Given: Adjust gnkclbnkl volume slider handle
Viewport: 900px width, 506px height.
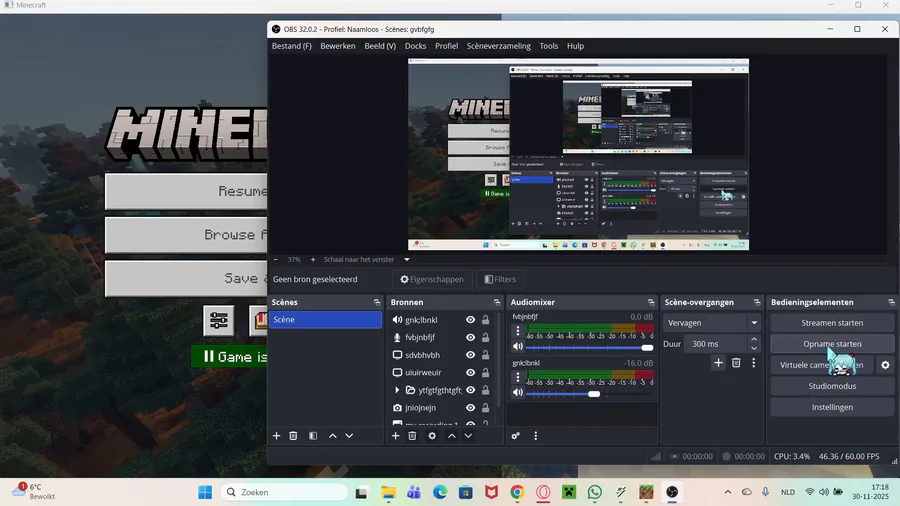Looking at the screenshot, I should [594, 394].
